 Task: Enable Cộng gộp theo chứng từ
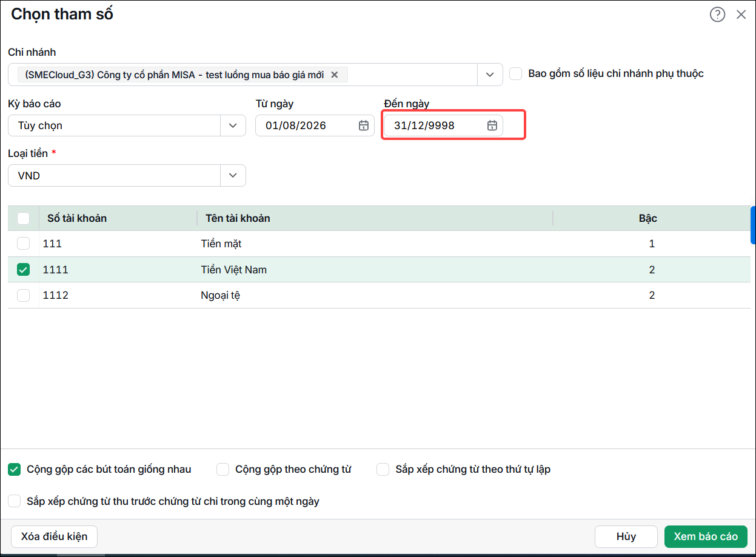point(222,469)
